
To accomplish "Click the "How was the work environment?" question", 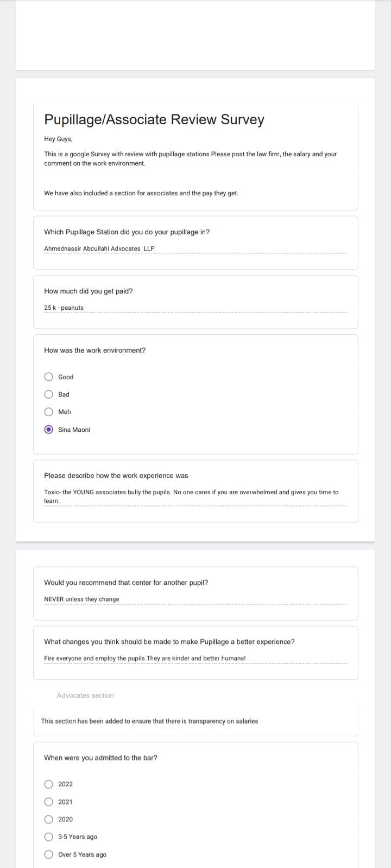I will pyautogui.click(x=95, y=350).
